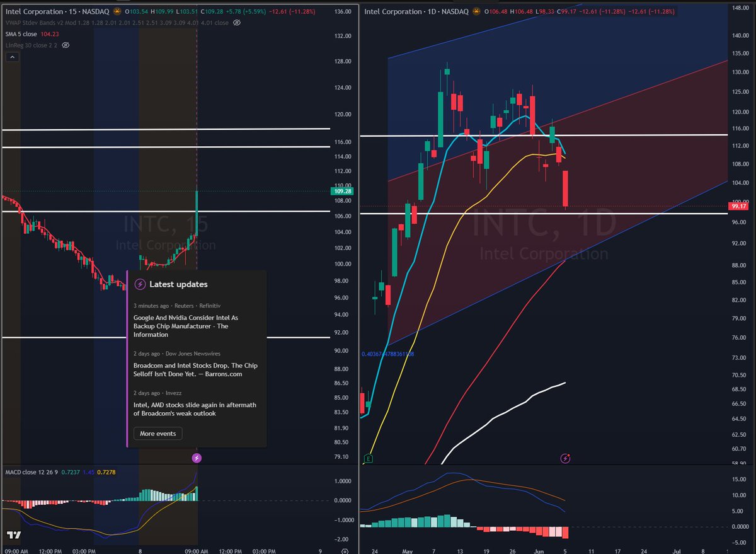Image resolution: width=756 pixels, height=554 pixels.
Task: Click the TradingView logo in the chart corner
Action: click(x=14, y=535)
